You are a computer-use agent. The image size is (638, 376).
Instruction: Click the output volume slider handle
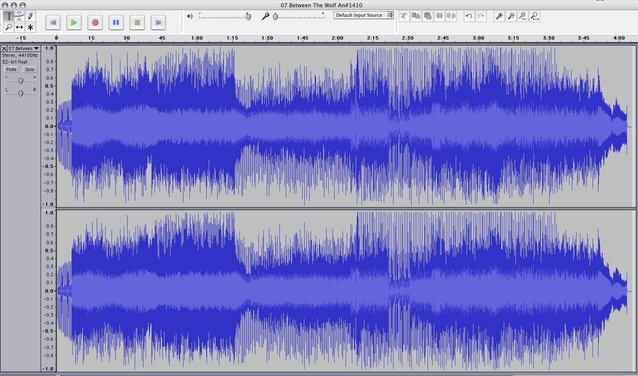[248, 17]
